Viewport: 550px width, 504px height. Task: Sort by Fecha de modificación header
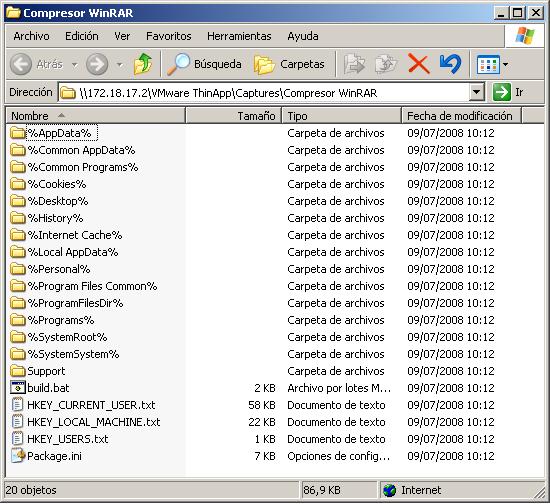tap(462, 116)
